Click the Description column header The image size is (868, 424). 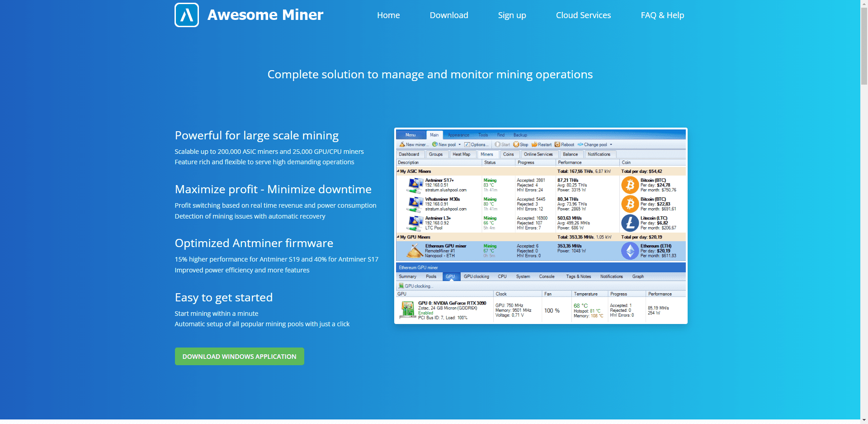(439, 162)
